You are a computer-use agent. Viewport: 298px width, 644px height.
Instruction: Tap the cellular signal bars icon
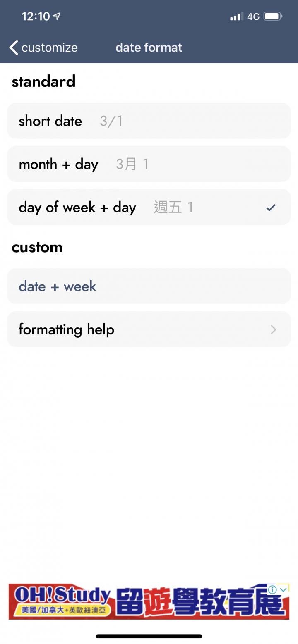(x=236, y=17)
